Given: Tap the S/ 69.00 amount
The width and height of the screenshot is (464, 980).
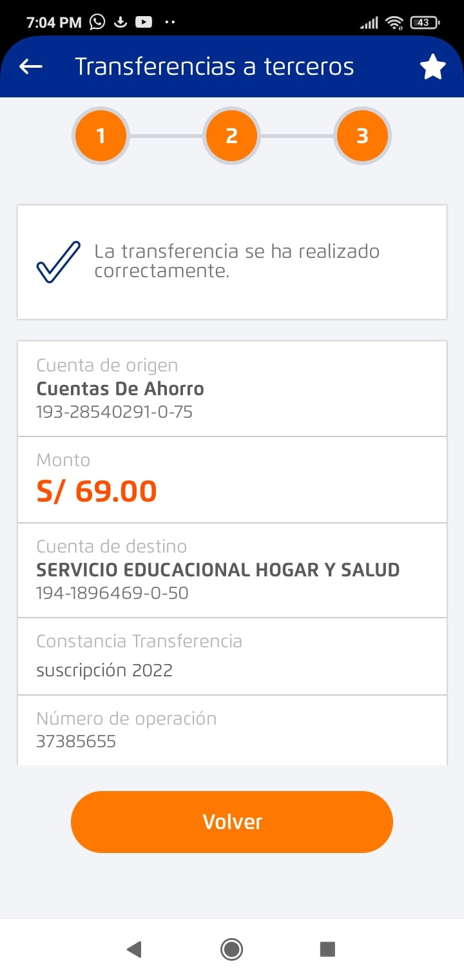Looking at the screenshot, I should 97,491.
